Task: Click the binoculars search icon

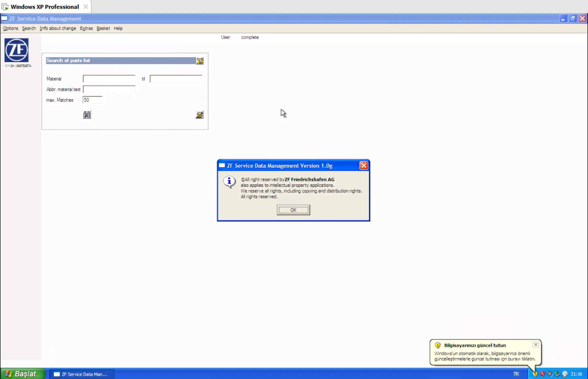Action: 87,115
